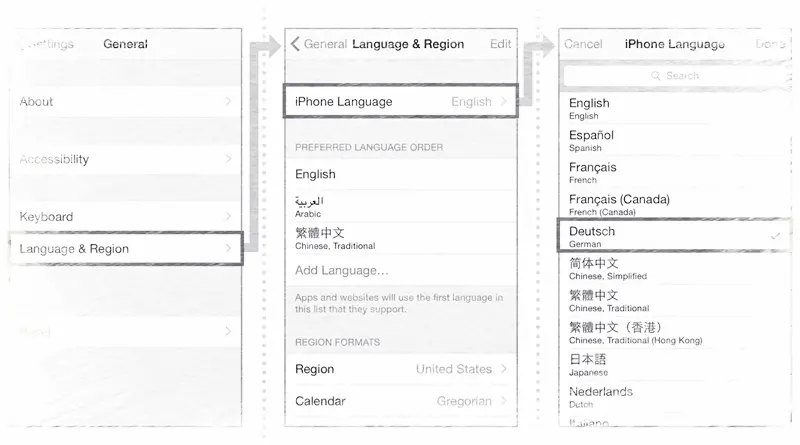Viewport: 800px width, 445px height.
Task: Tap the chevron on the Region row
Action: [x=504, y=369]
